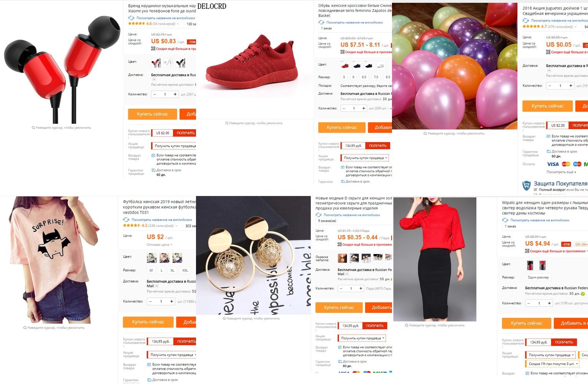Viewport: 588px width, 392px height.
Task: Click the green question mark near 30 дн.
Action: (x=583, y=294)
